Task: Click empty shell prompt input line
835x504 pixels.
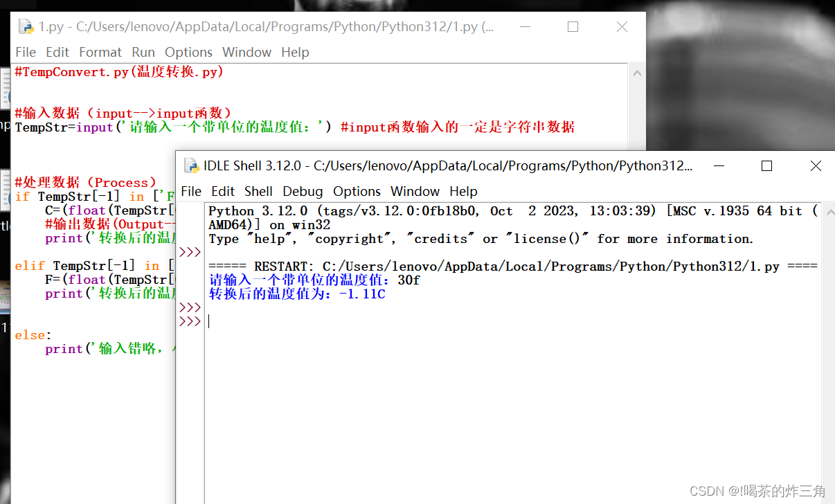Action: click(x=512, y=321)
